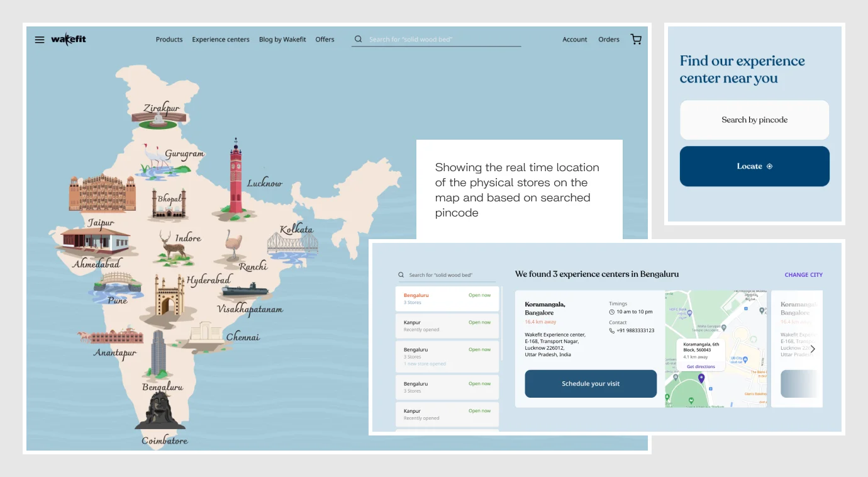Select the Bengaluru row with "1 new store opened"
This screenshot has height=477, width=868.
point(447,356)
